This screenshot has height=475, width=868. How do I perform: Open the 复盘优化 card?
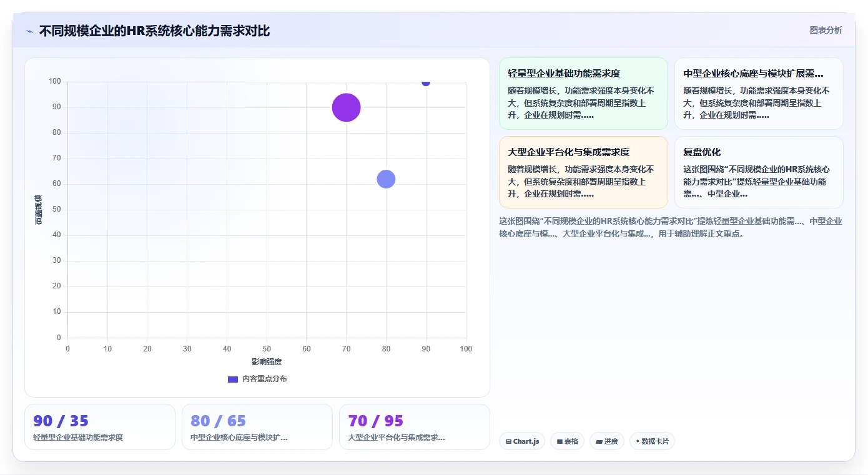759,172
